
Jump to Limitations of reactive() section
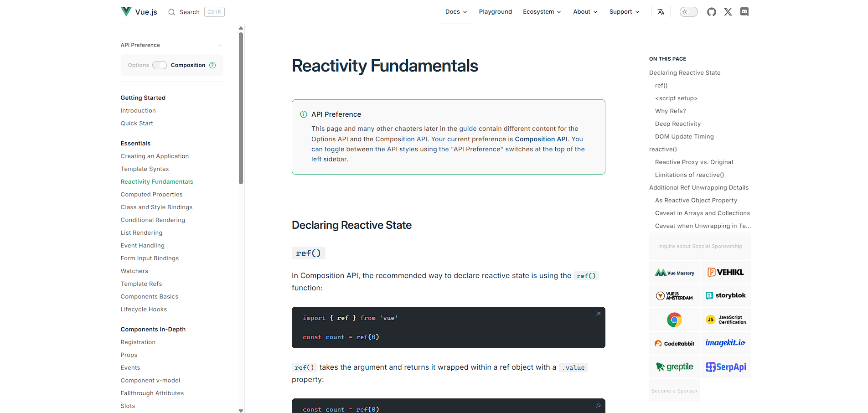(x=689, y=175)
